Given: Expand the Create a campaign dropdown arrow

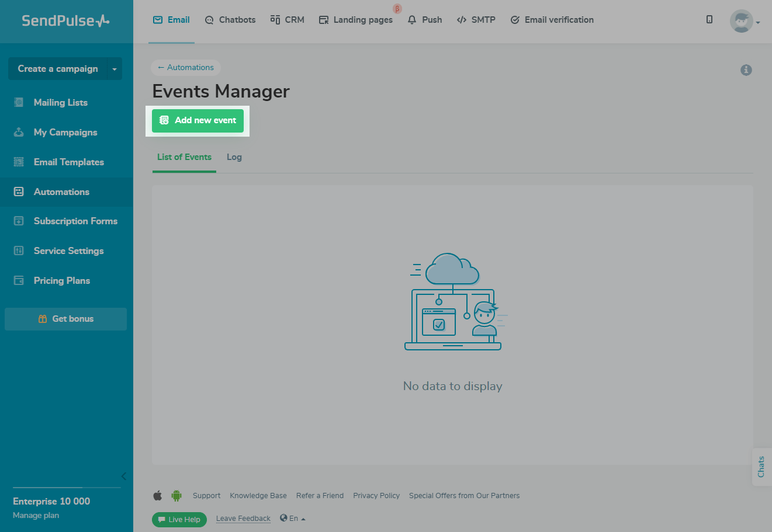Looking at the screenshot, I should tap(115, 69).
